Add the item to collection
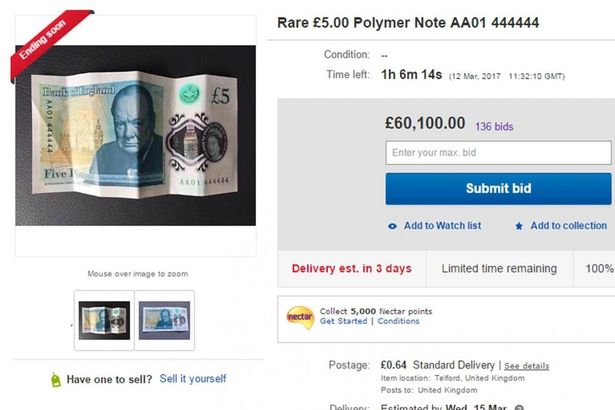 [x=568, y=226]
